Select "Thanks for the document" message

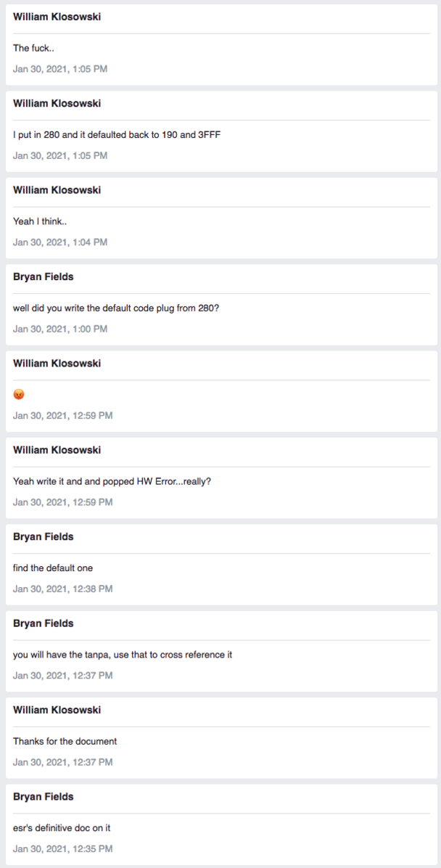pyautogui.click(x=65, y=741)
